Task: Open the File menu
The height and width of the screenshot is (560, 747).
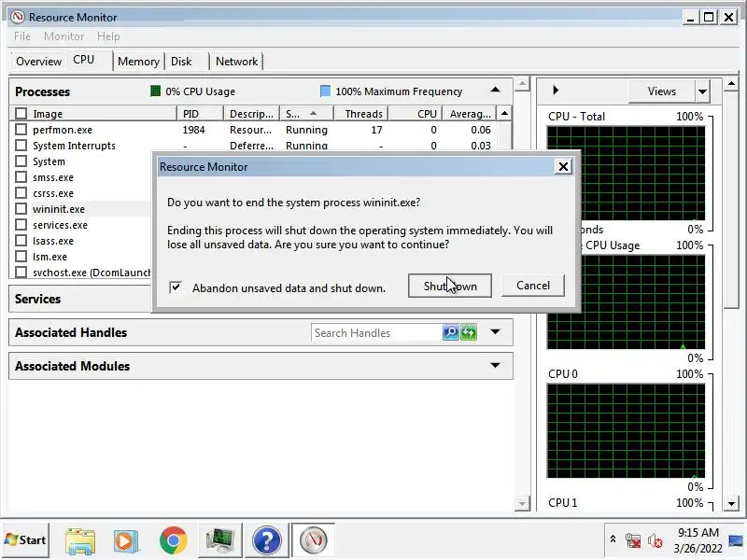Action: click(21, 36)
